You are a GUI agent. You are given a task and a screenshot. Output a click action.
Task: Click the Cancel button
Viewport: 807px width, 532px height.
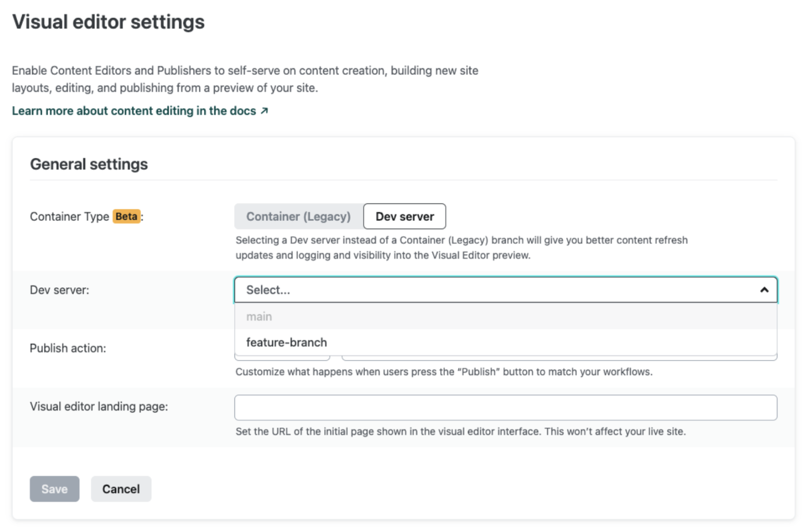pyautogui.click(x=121, y=489)
